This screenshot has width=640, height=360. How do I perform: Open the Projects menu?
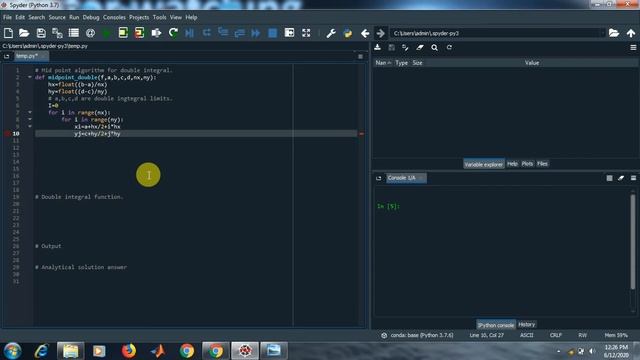click(x=139, y=17)
